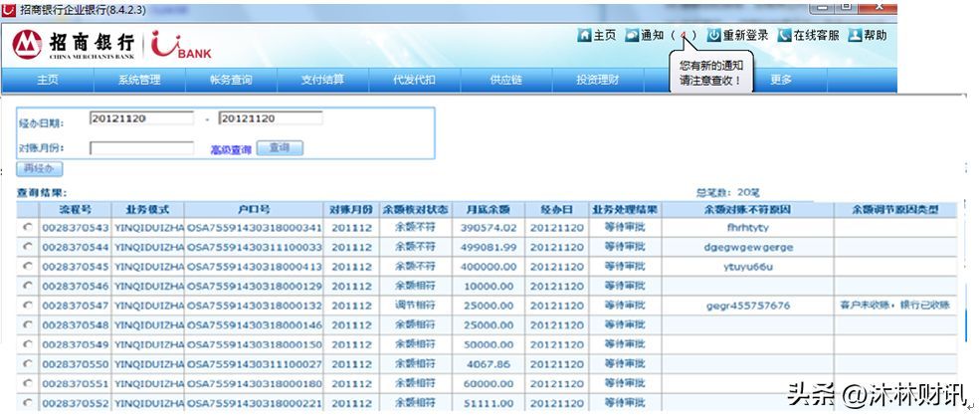The image size is (980, 420).
Task: Click balance value 51111.00
Action: (x=489, y=402)
